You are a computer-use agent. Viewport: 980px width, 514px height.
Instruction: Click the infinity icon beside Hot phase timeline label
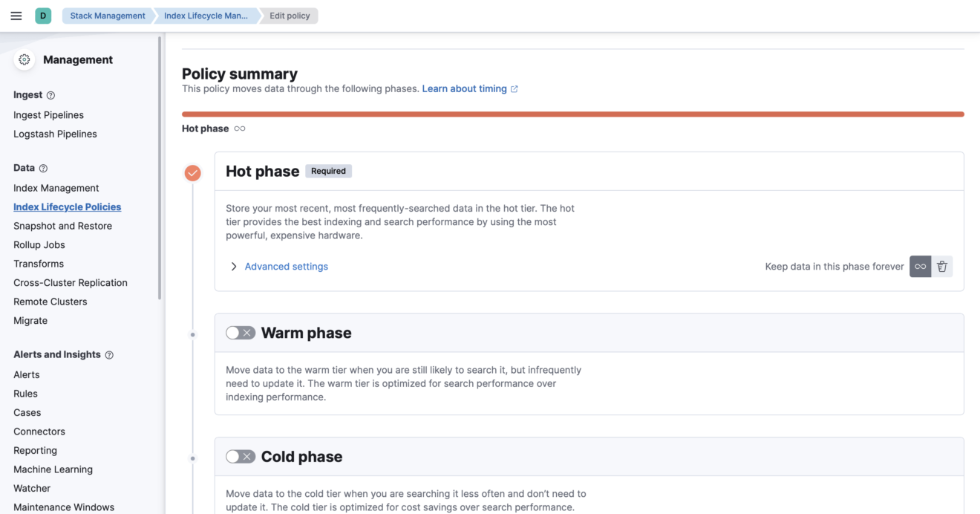click(239, 128)
